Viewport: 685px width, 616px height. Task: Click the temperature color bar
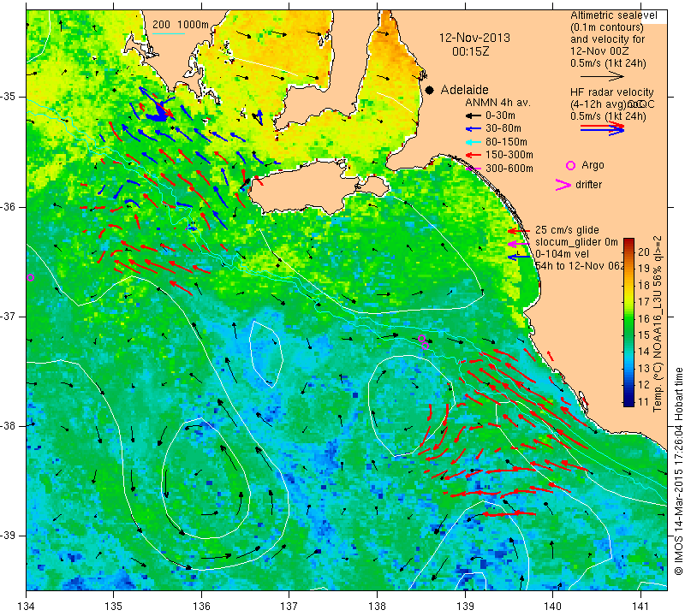click(628, 323)
